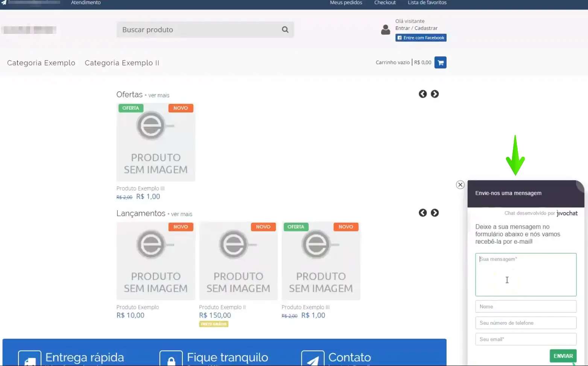Viewport: 588px width, 366px height.
Task: Close the chat widget with X icon
Action: point(460,185)
